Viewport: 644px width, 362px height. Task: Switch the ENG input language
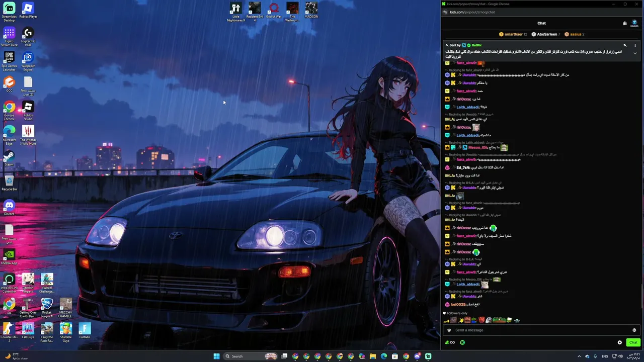pyautogui.click(x=605, y=356)
